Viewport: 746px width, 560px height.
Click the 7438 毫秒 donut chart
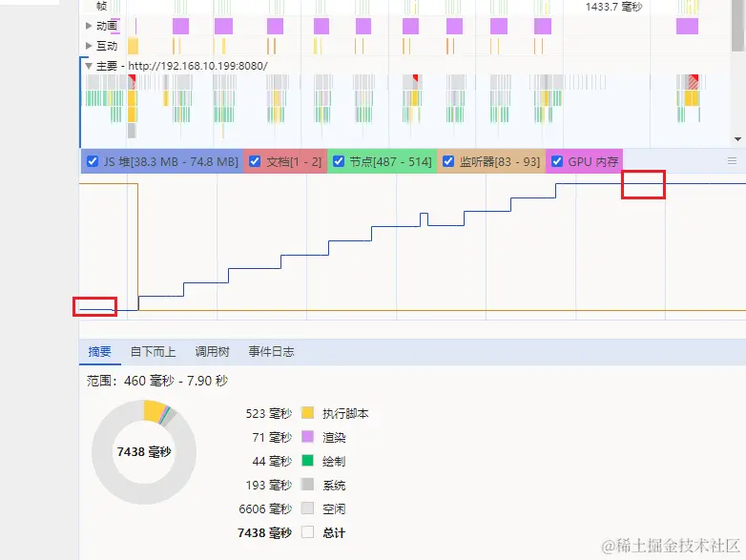(144, 452)
